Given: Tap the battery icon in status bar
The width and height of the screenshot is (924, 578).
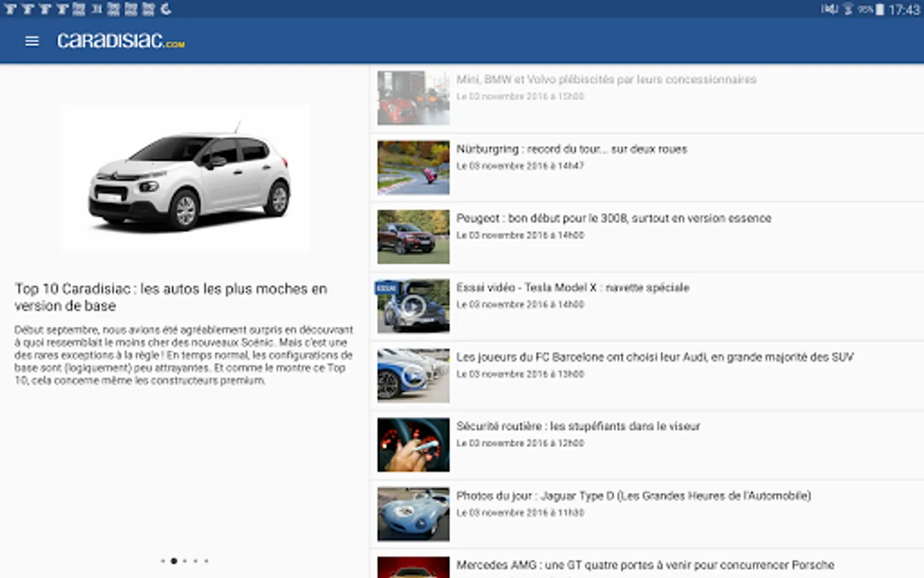Looking at the screenshot, I should (880, 9).
